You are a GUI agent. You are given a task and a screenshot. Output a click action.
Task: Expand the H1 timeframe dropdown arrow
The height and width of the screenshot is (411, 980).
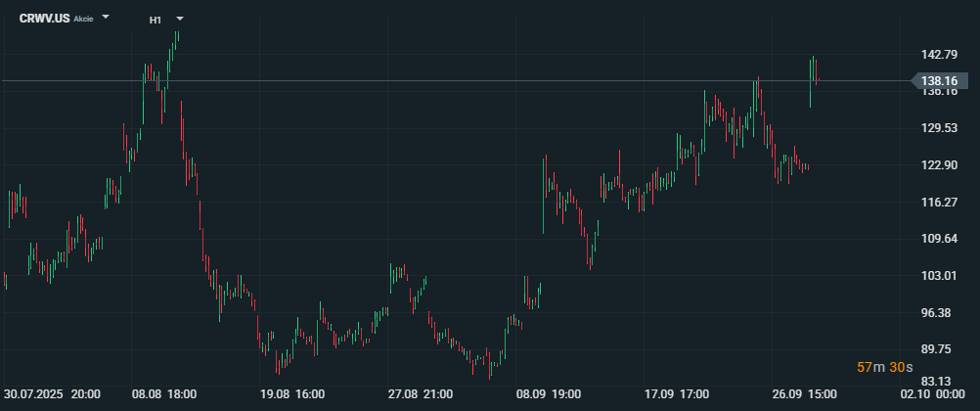tap(179, 20)
